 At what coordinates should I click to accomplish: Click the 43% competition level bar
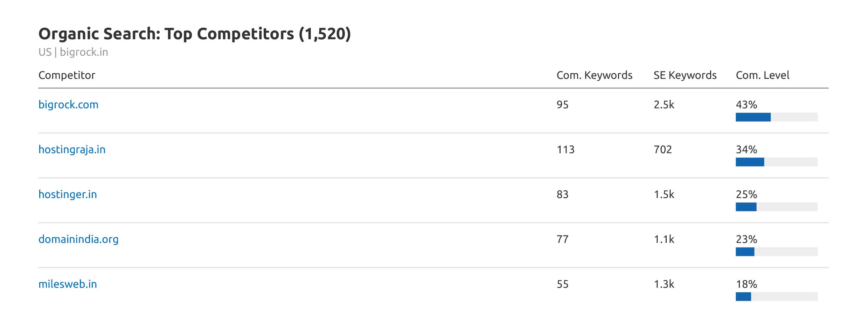[x=776, y=117]
